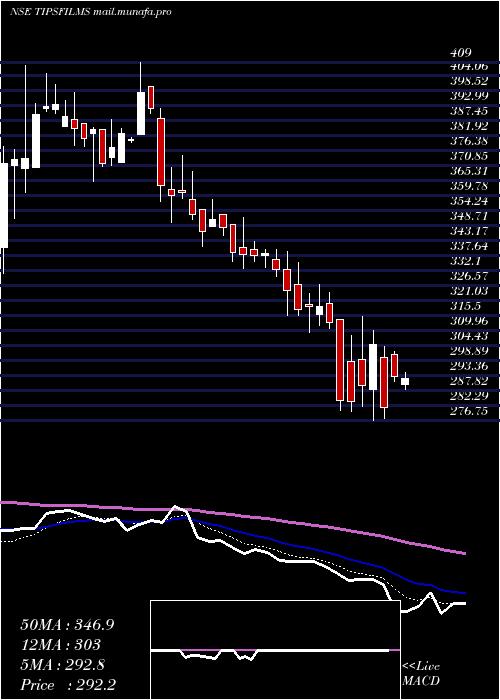The width and height of the screenshot is (500, 700).
Task: Select the 332.1 price label
Action: [465, 261]
